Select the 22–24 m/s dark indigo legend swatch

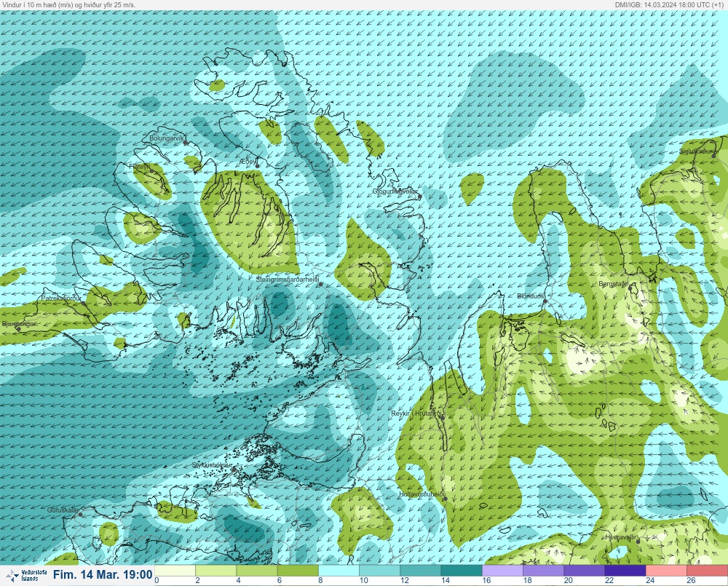(625, 570)
